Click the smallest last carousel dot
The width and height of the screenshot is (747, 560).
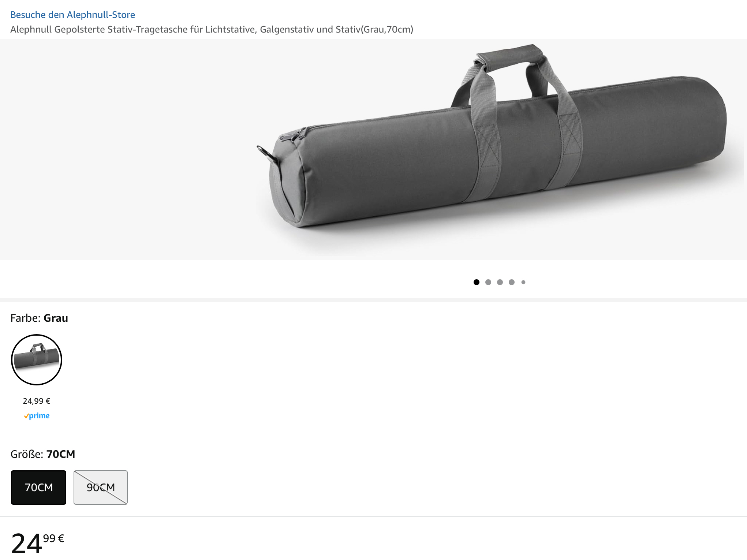(523, 282)
